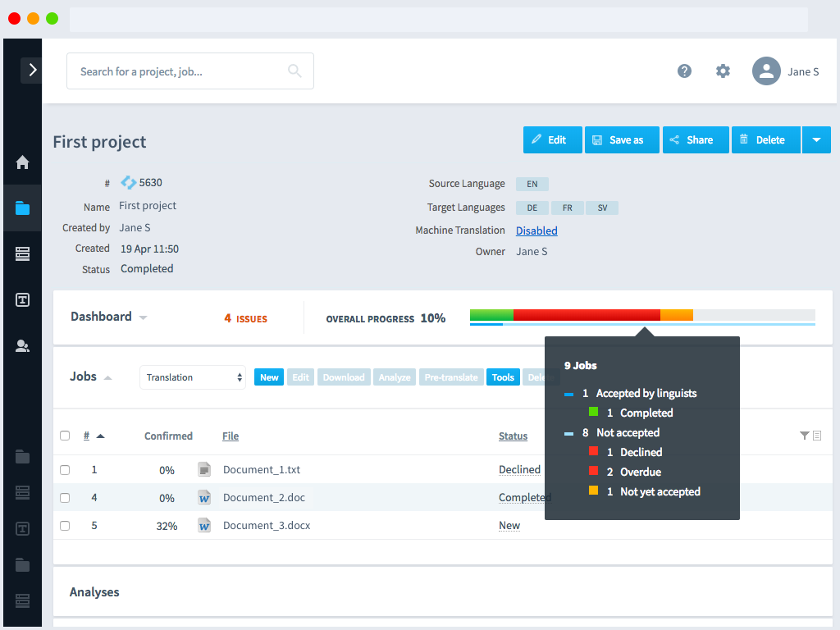Open the settings gear icon

(723, 71)
